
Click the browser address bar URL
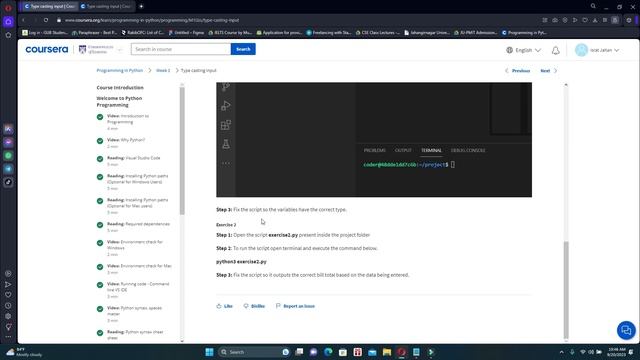(x=152, y=20)
